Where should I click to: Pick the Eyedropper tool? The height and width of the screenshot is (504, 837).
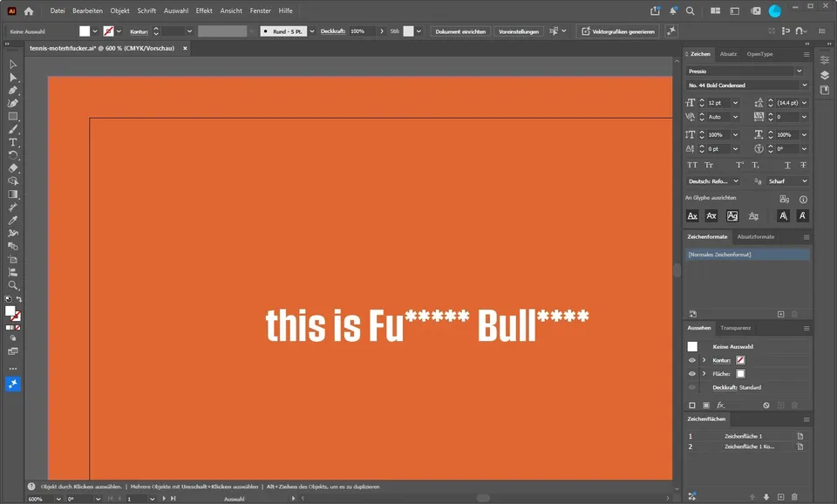point(13,220)
